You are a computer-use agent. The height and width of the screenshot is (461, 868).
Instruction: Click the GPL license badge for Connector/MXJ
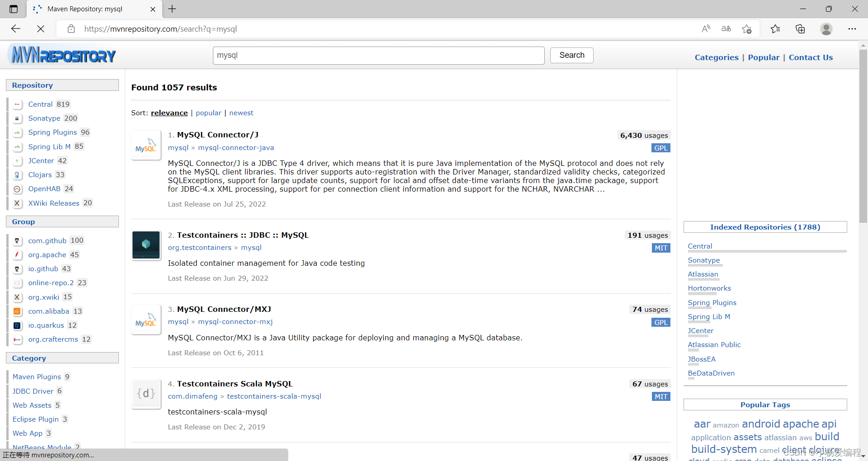[x=661, y=322]
